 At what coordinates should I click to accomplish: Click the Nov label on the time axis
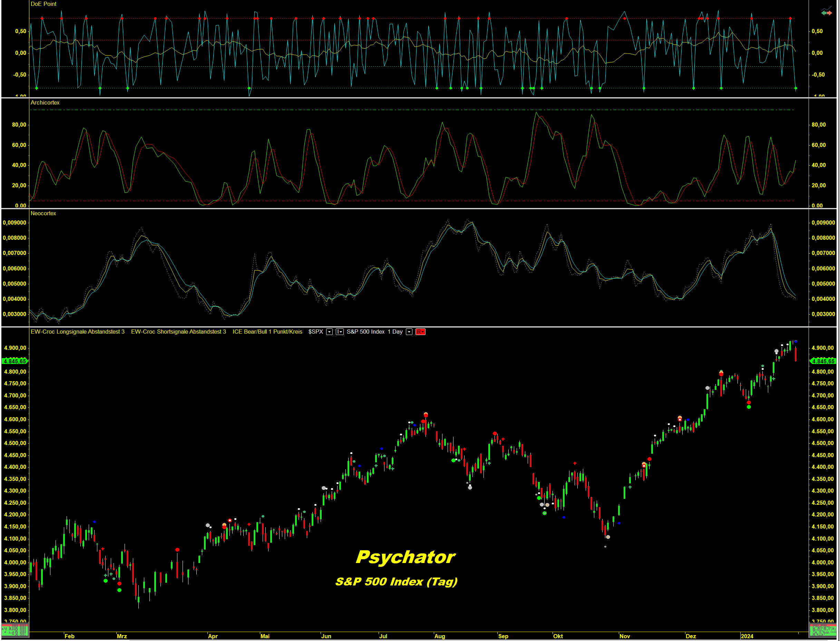[x=624, y=636]
